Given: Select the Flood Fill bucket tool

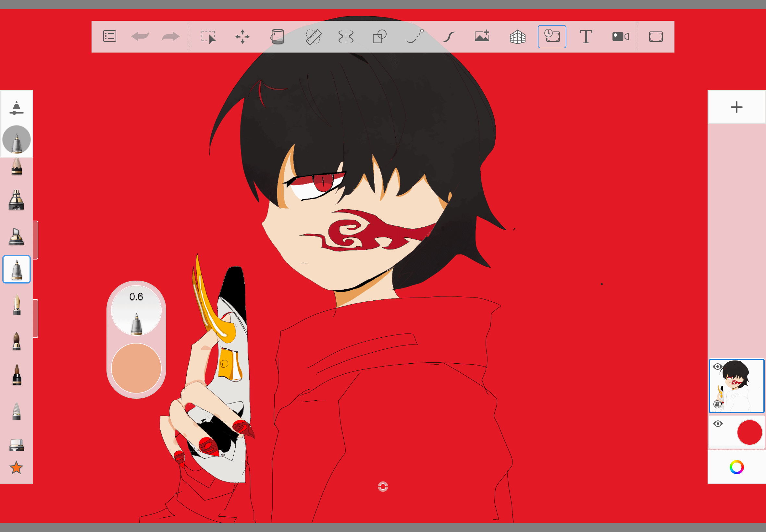Looking at the screenshot, I should (277, 36).
